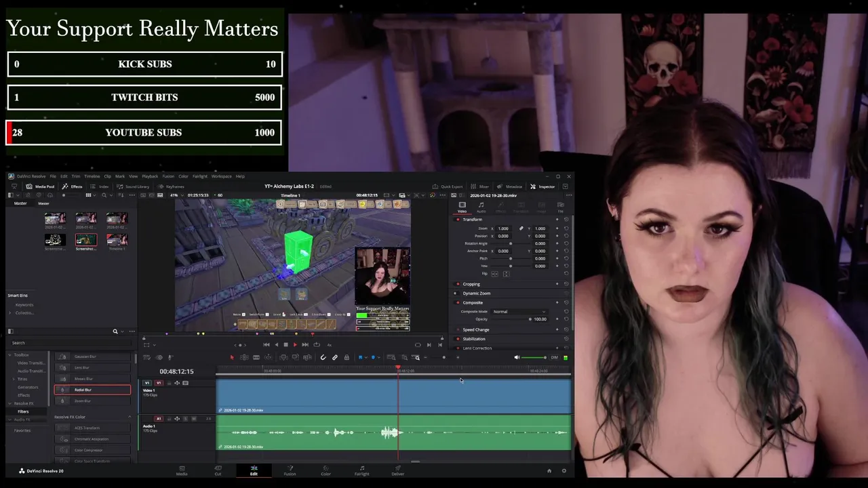
Task: Expand the Cropping section
Action: pyautogui.click(x=471, y=284)
